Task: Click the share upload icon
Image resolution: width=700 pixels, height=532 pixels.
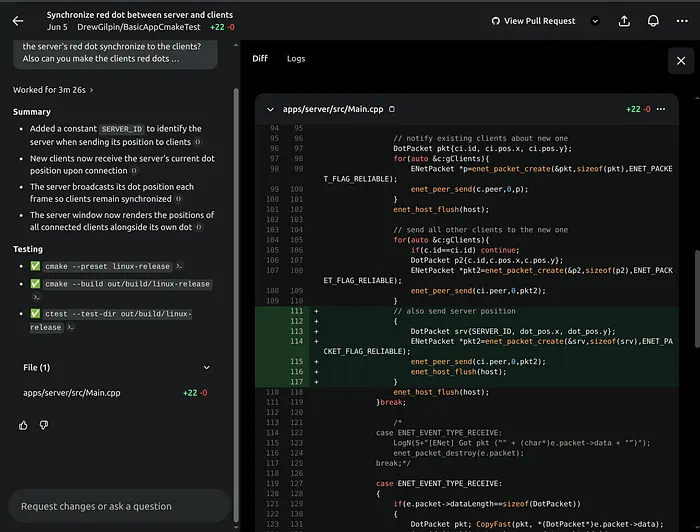Action: 624,21
